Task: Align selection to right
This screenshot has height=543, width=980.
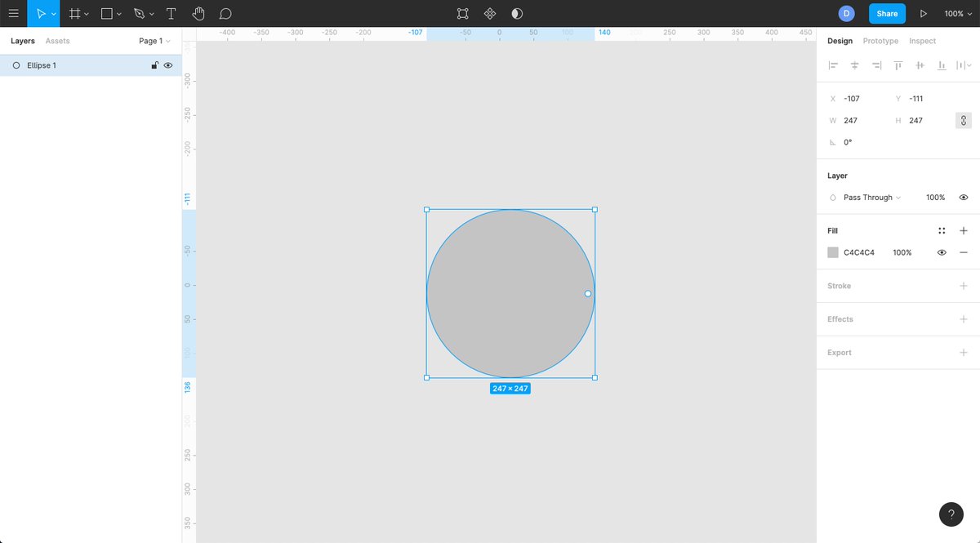Action: pyautogui.click(x=877, y=65)
